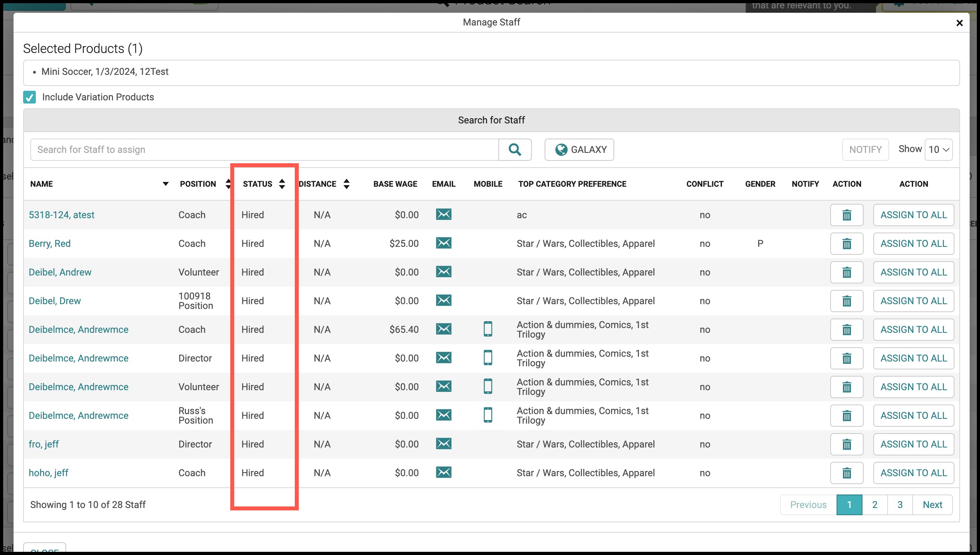Open 5318-124, atest staff link
The width and height of the screenshot is (980, 555).
pos(61,215)
